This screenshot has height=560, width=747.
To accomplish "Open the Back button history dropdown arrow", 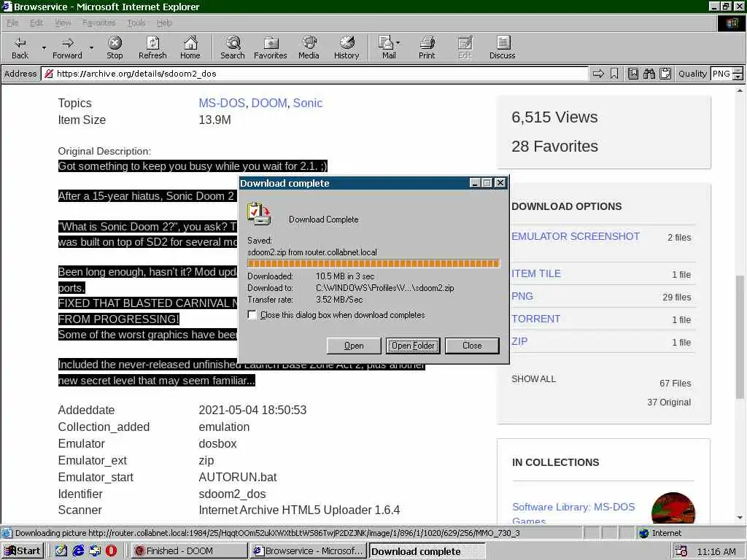I will (44, 47).
